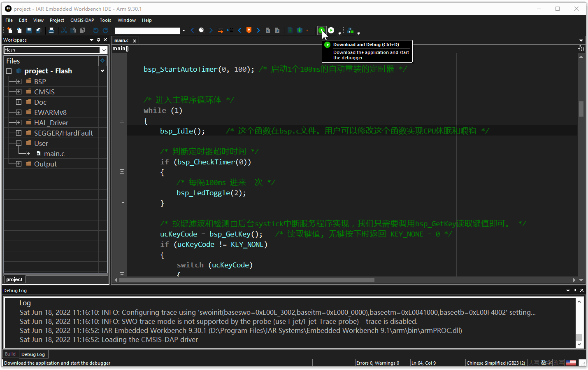Click the Make build icon
Image resolution: width=588 pixels, height=370 pixels.
tap(300, 30)
